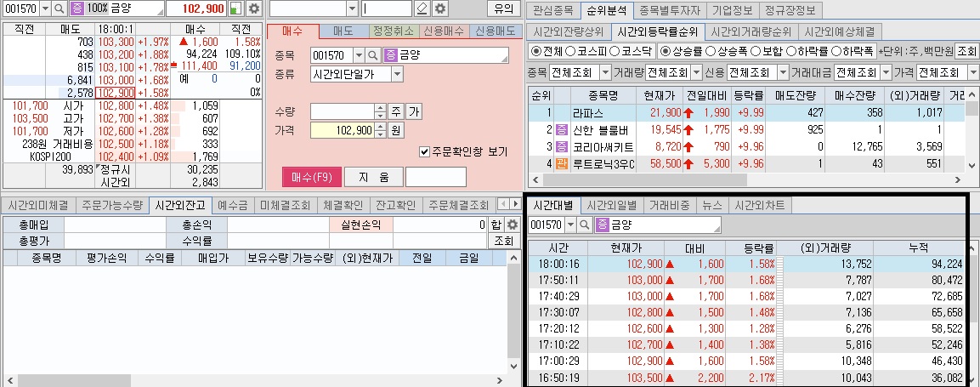Click the 수량 quantity input field
Image resolution: width=980 pixels, height=387 pixels.
click(343, 112)
